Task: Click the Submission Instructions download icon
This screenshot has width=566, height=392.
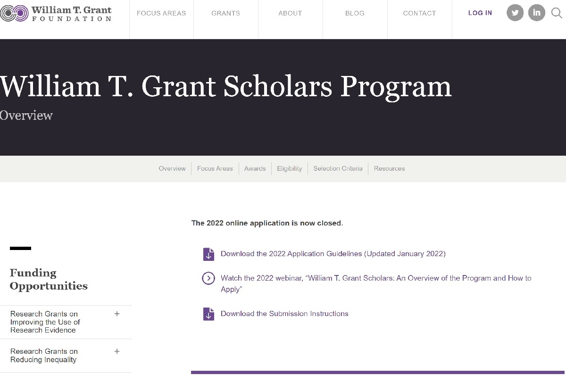Action: pyautogui.click(x=208, y=314)
